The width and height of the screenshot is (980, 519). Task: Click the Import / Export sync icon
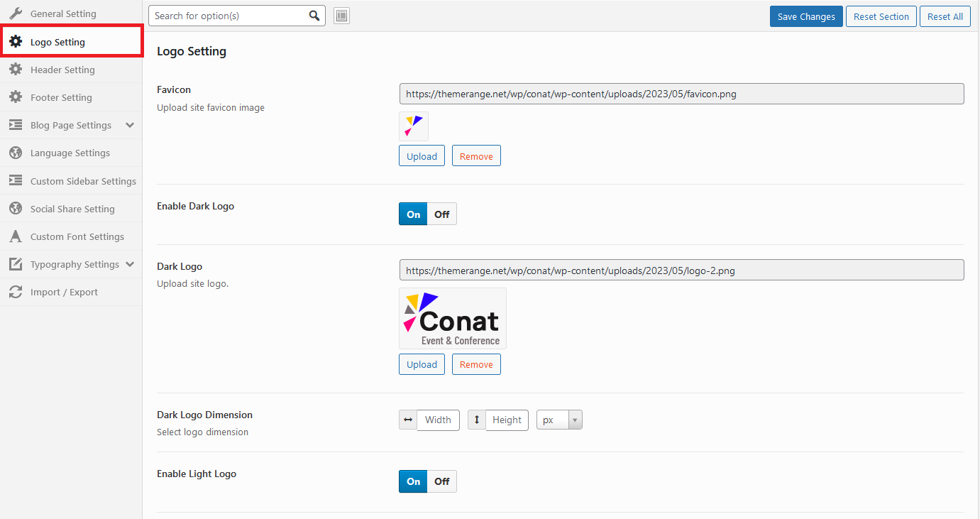coord(16,292)
